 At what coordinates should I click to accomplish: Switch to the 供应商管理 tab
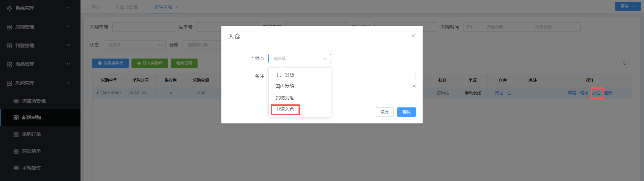[x=126, y=7]
